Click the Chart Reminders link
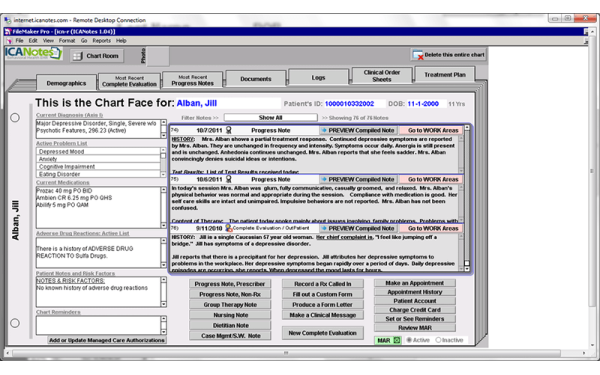 click(x=58, y=312)
